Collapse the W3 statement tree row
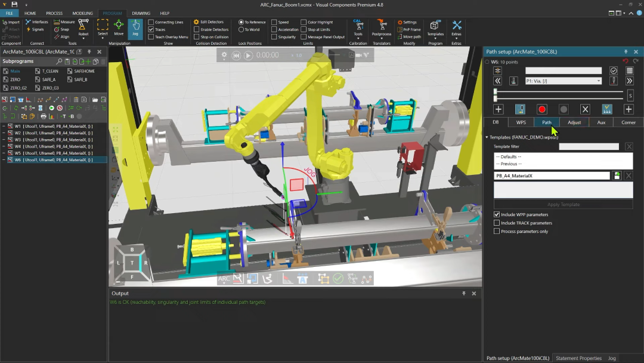The image size is (644, 363). pyautogui.click(x=4, y=140)
